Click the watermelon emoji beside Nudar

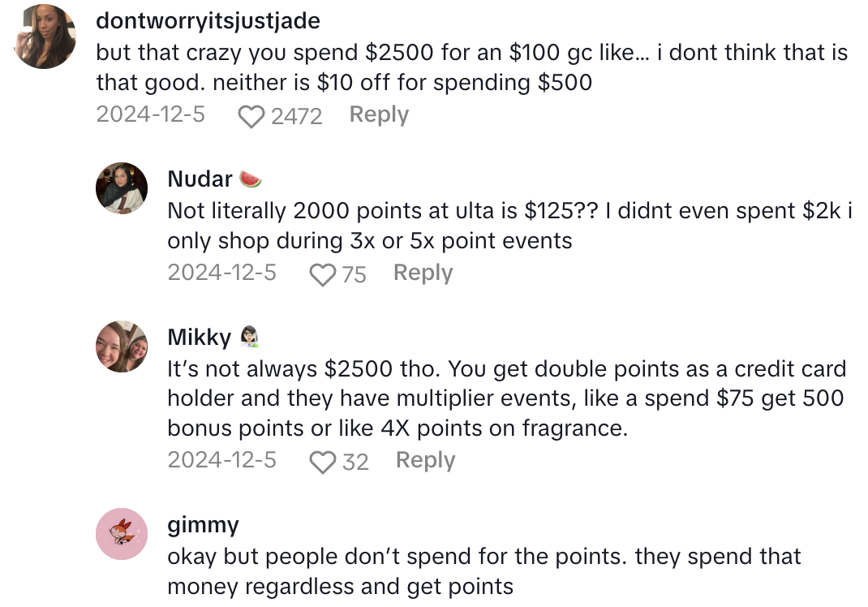[251, 179]
